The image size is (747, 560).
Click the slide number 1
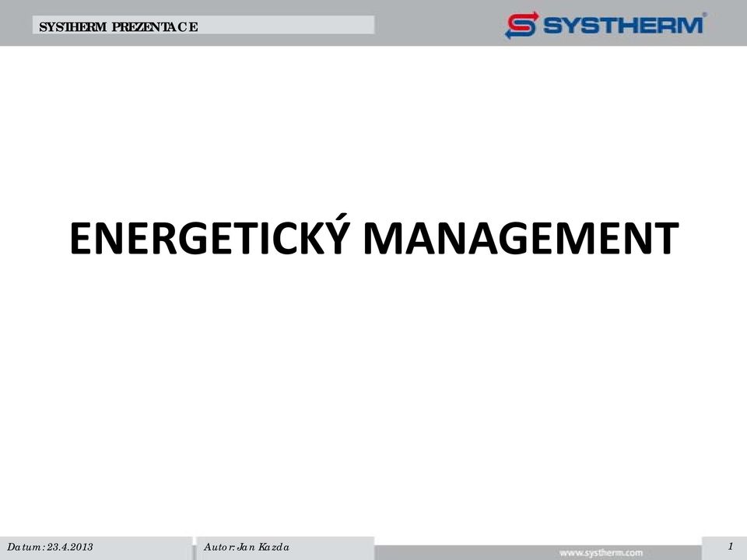coord(731,546)
